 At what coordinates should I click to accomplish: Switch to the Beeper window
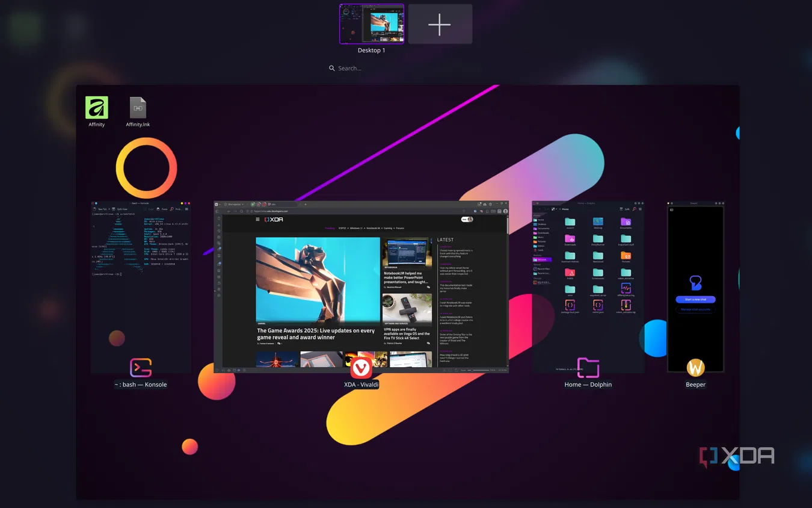pyautogui.click(x=695, y=287)
